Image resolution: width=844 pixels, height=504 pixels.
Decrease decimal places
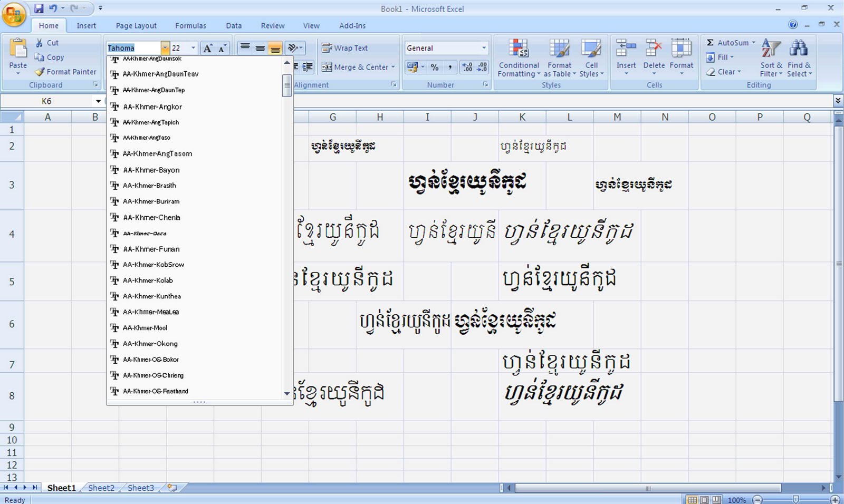pyautogui.click(x=482, y=67)
